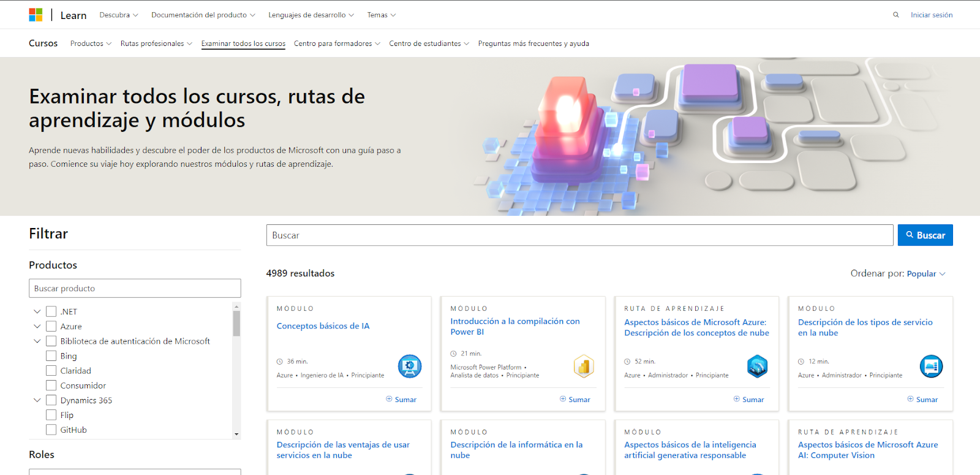This screenshot has height=475, width=980.
Task: Click the blue Buscar button
Action: [x=925, y=235]
